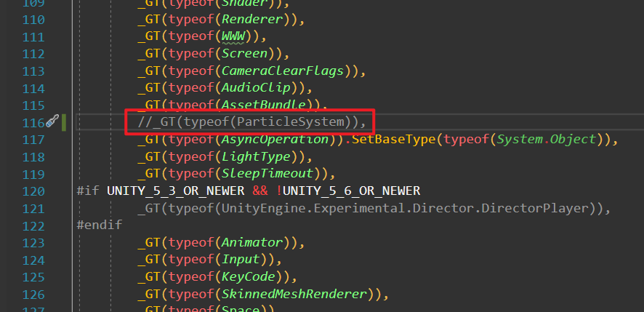Viewport: 644px width, 312px height.
Task: Click the Animator type name
Action: point(252,242)
